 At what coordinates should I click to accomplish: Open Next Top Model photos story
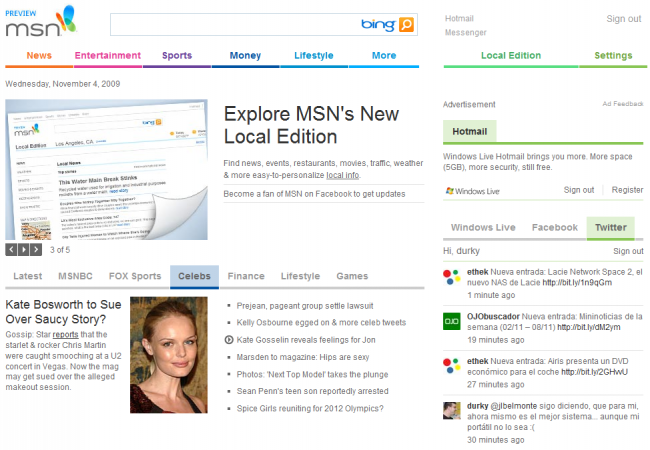click(x=312, y=374)
